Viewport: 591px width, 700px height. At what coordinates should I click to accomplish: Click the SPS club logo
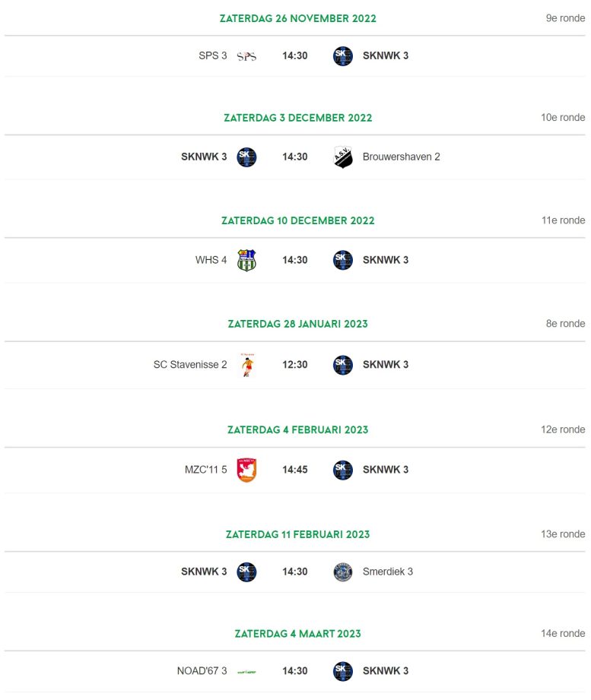pos(246,56)
